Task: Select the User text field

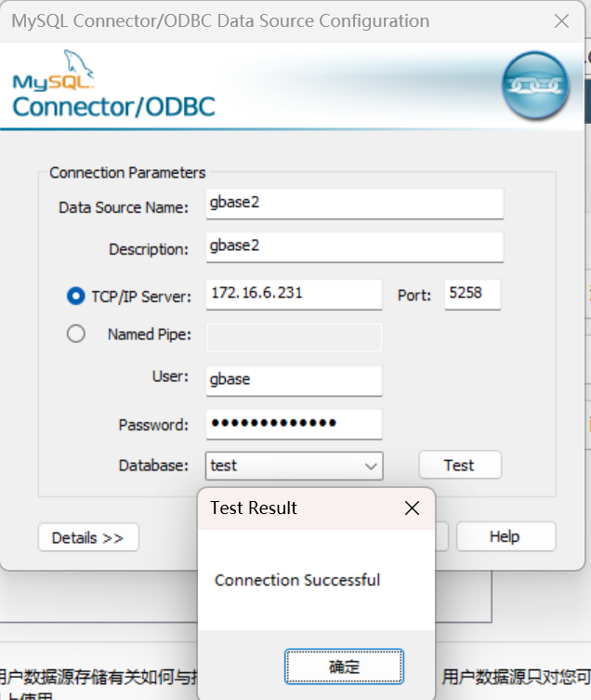Action: [x=295, y=381]
